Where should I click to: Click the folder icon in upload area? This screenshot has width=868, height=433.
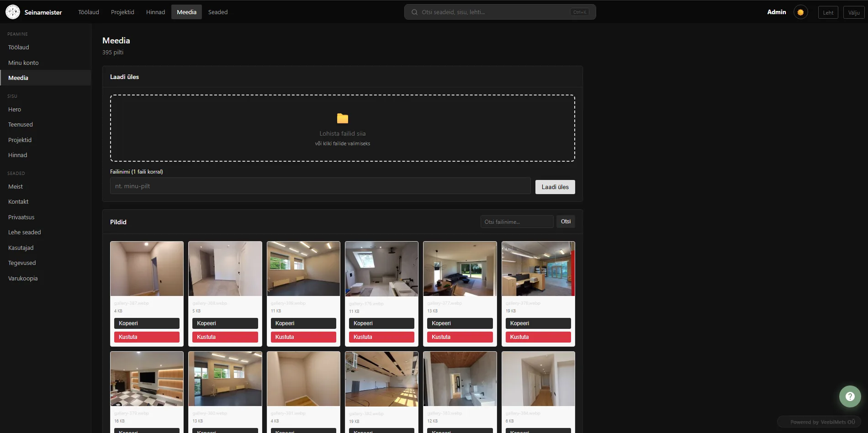point(343,119)
